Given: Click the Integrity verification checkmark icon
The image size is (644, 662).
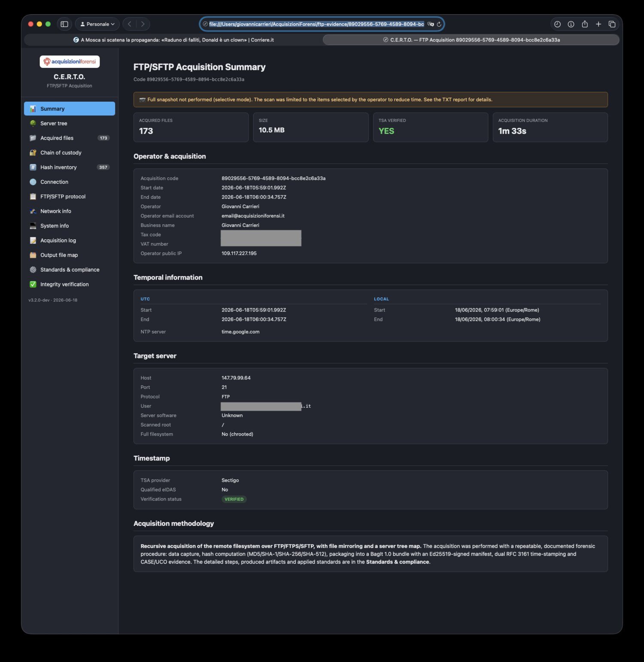Looking at the screenshot, I should 33,284.
